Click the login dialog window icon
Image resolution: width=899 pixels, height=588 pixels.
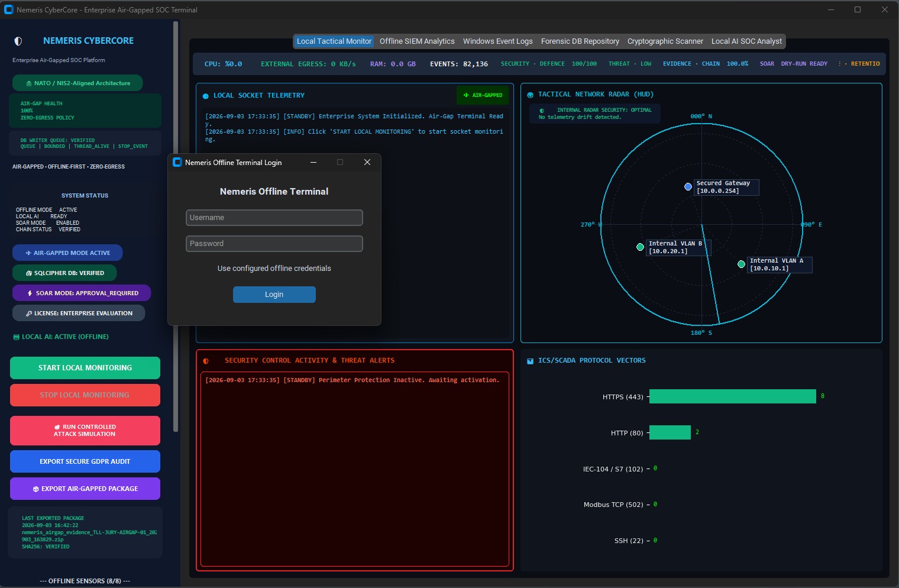click(x=177, y=162)
